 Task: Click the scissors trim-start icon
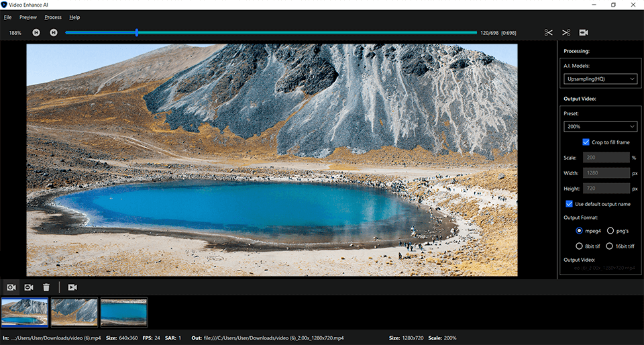548,32
